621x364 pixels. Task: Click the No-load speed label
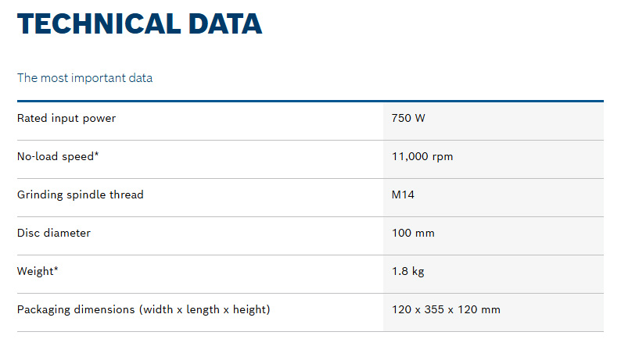[55, 157]
